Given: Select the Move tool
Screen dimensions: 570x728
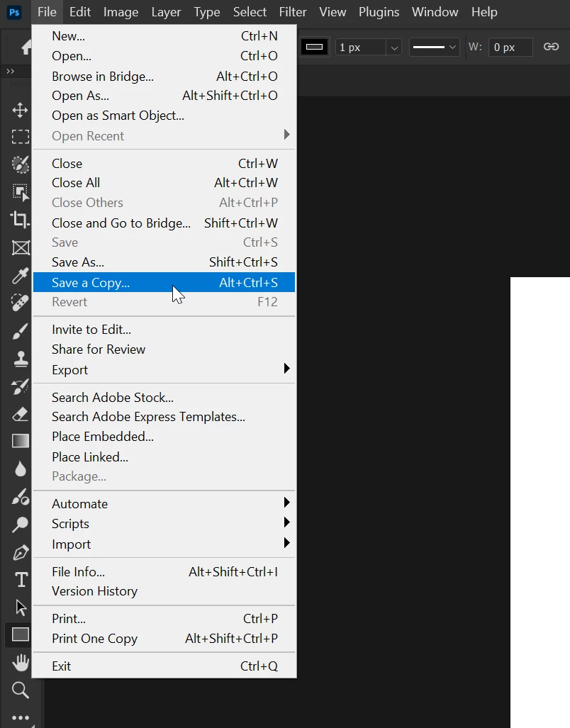Looking at the screenshot, I should pyautogui.click(x=20, y=110).
